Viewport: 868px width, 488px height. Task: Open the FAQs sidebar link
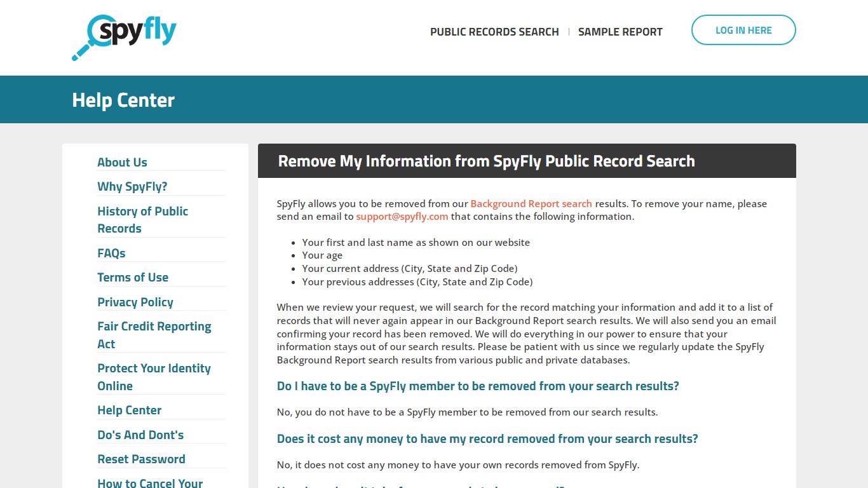coord(111,253)
